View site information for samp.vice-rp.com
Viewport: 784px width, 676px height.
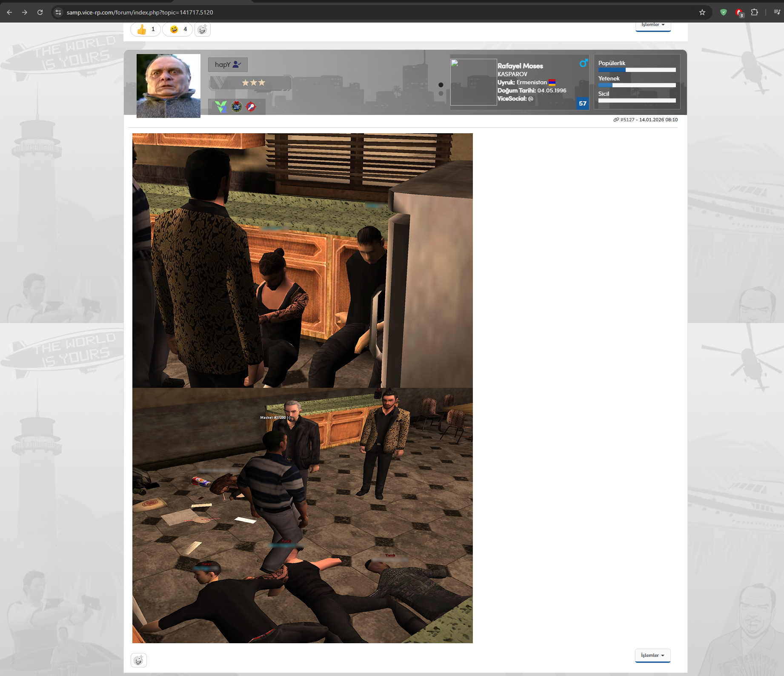[58, 12]
